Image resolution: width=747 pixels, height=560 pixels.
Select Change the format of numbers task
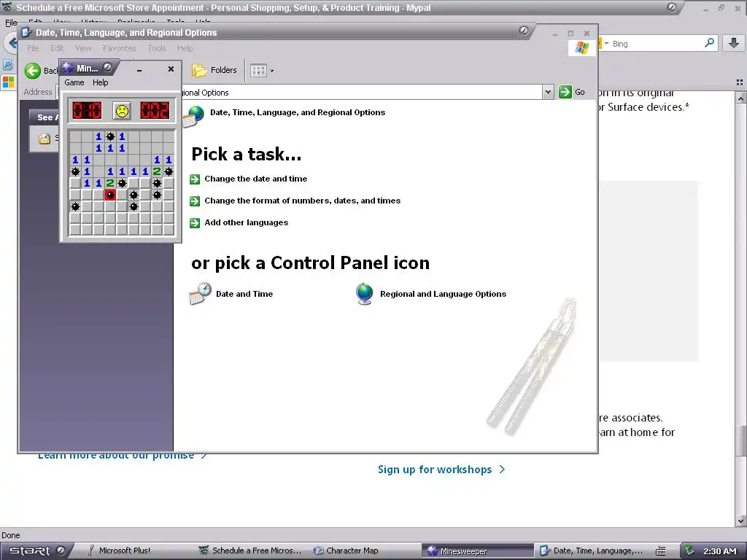(x=303, y=201)
